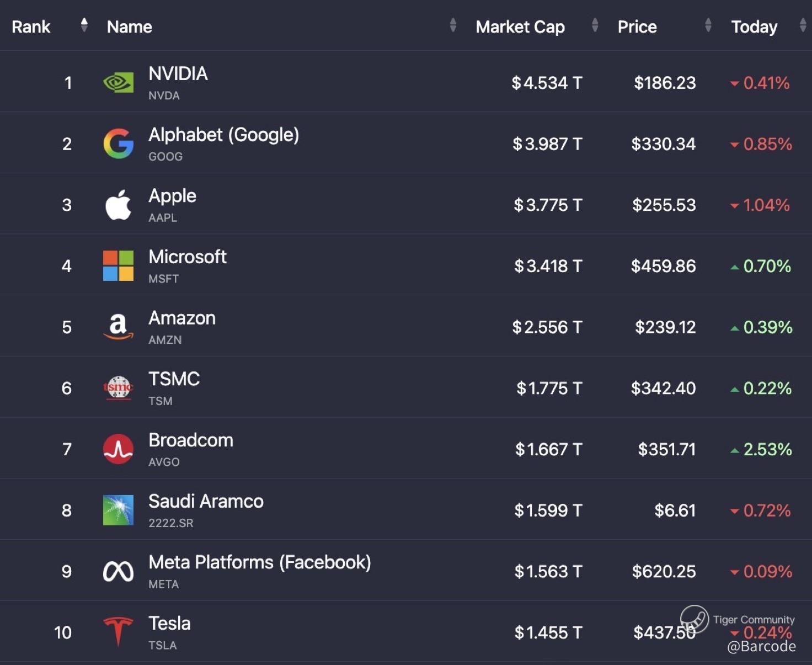Click the Tiger Community watermark logo
The height and width of the screenshot is (665, 812).
click(695, 619)
